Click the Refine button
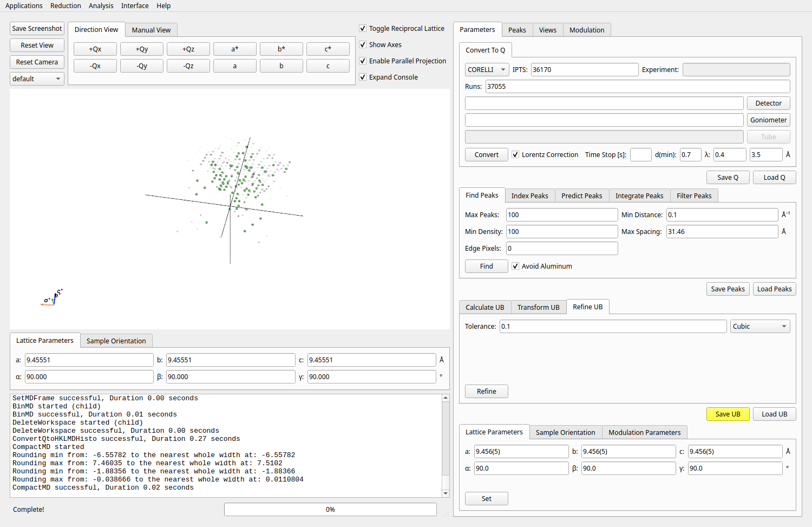This screenshot has width=812, height=527. pyautogui.click(x=487, y=391)
